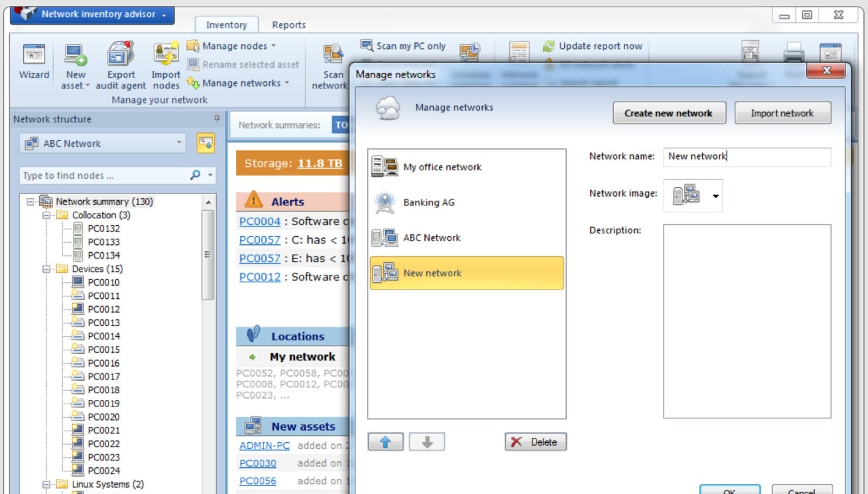Click the PC0013 device icon
The height and width of the screenshot is (494, 868).
click(78, 322)
